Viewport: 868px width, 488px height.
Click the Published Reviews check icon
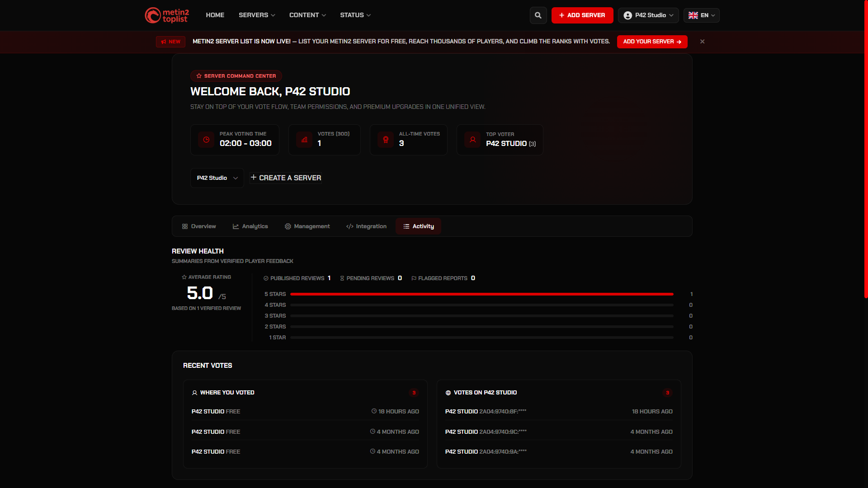click(266, 278)
